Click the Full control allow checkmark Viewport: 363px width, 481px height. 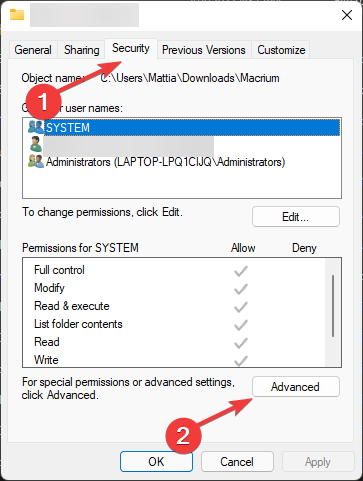tap(241, 271)
